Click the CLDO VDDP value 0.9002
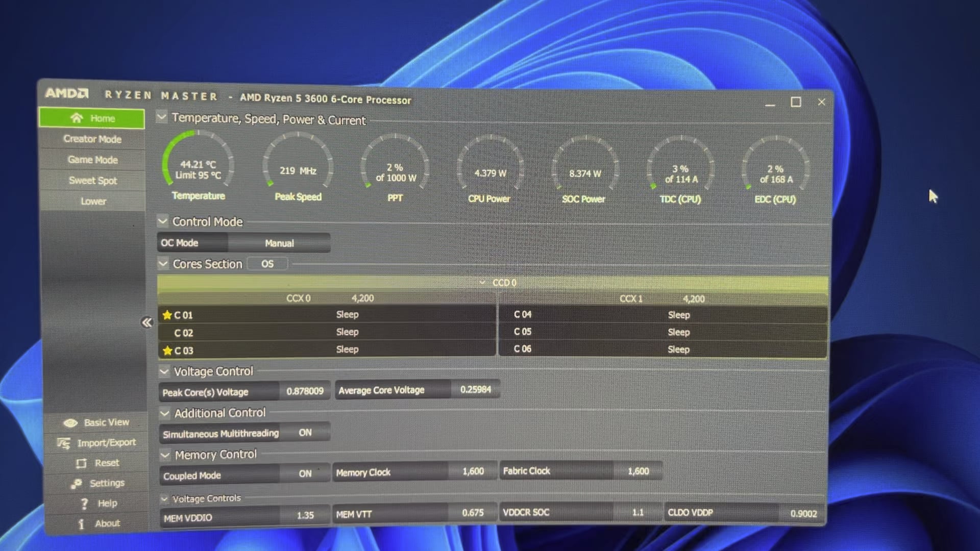This screenshot has width=980, height=551. click(803, 513)
